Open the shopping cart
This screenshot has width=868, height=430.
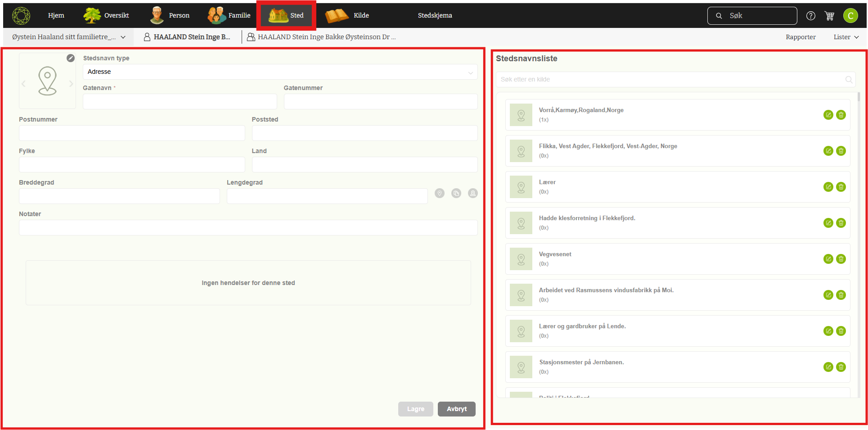coord(829,16)
